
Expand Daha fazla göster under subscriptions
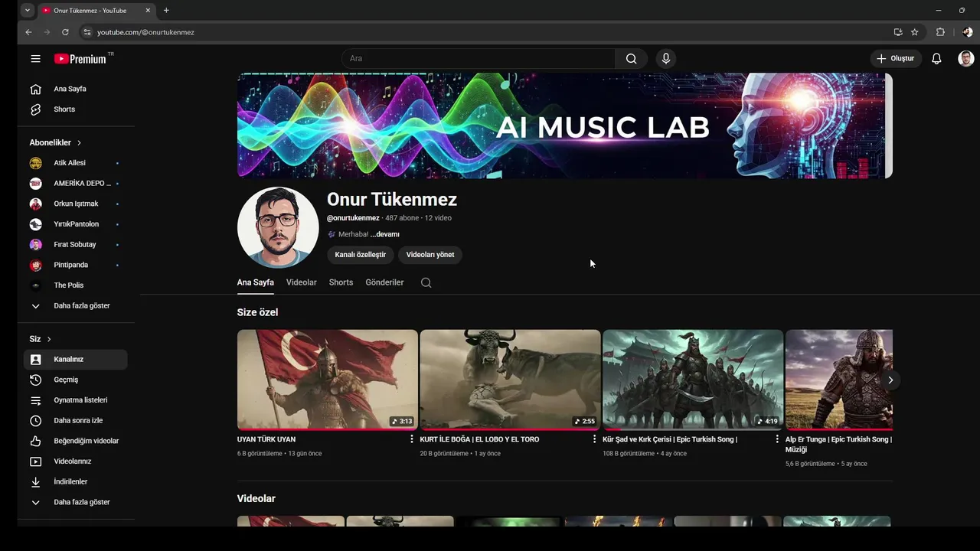[x=75, y=306]
